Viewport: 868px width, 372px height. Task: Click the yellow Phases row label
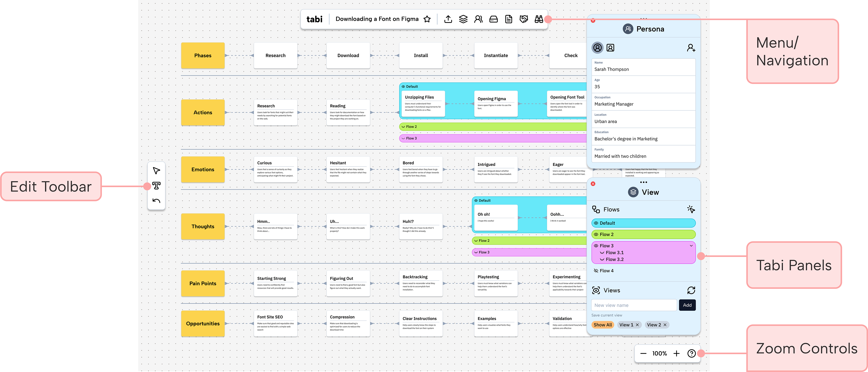tap(203, 56)
